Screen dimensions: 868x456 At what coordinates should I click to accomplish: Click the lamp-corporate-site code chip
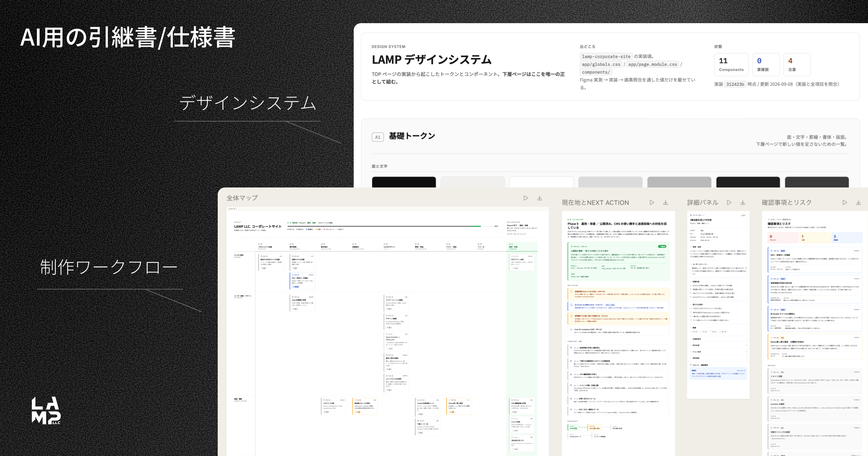point(606,56)
